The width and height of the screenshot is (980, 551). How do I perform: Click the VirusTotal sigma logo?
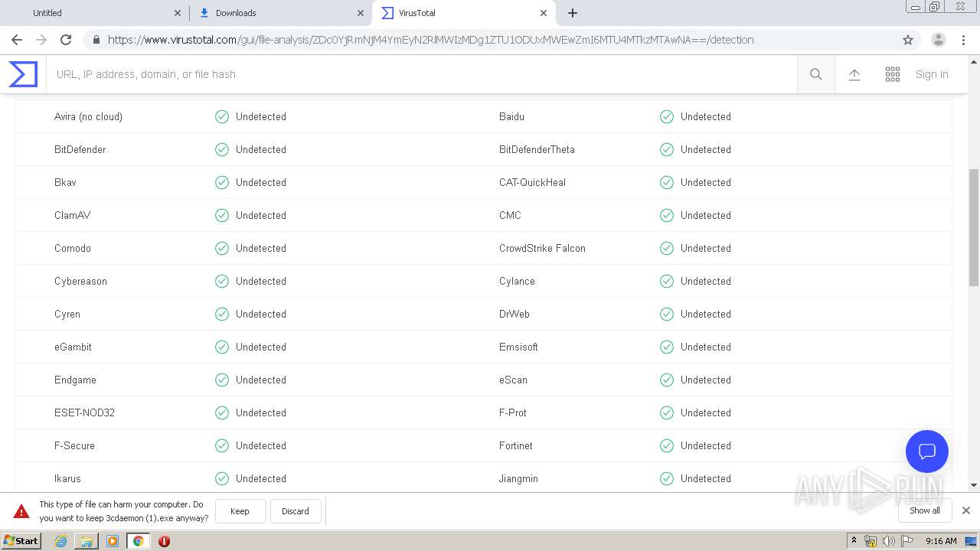click(23, 74)
